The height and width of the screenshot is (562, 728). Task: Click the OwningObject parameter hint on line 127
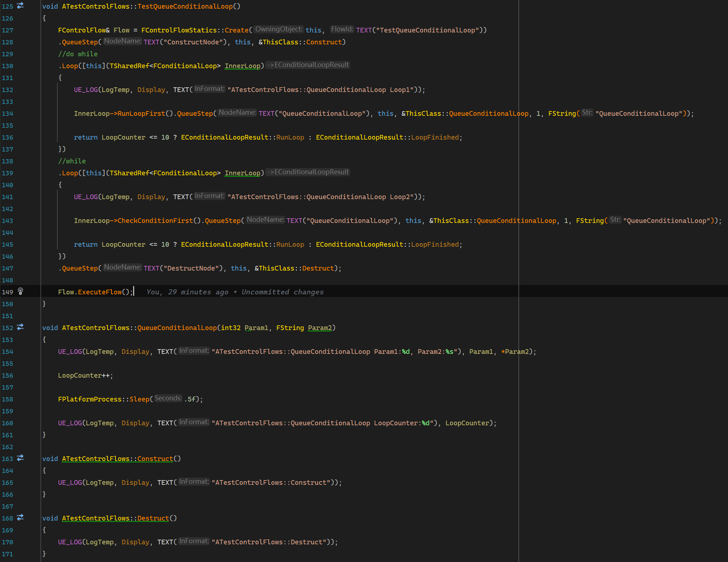(x=279, y=30)
